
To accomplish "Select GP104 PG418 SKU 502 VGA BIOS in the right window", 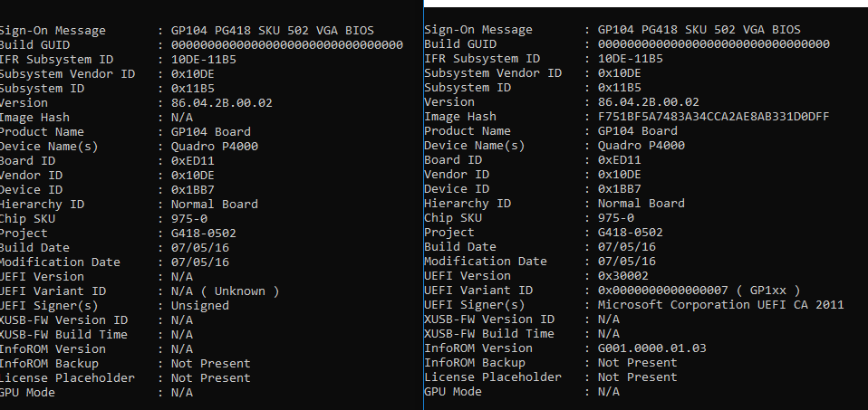I will point(699,30).
